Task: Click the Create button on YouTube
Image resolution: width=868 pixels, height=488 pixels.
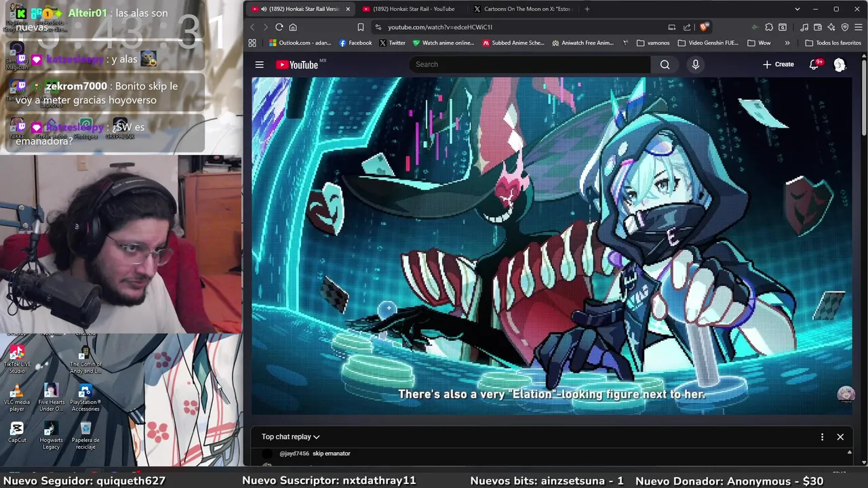Action: [778, 64]
